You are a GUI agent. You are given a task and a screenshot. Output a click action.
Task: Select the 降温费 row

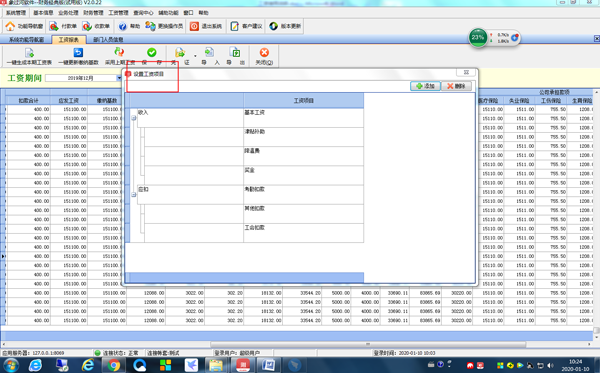click(x=303, y=156)
